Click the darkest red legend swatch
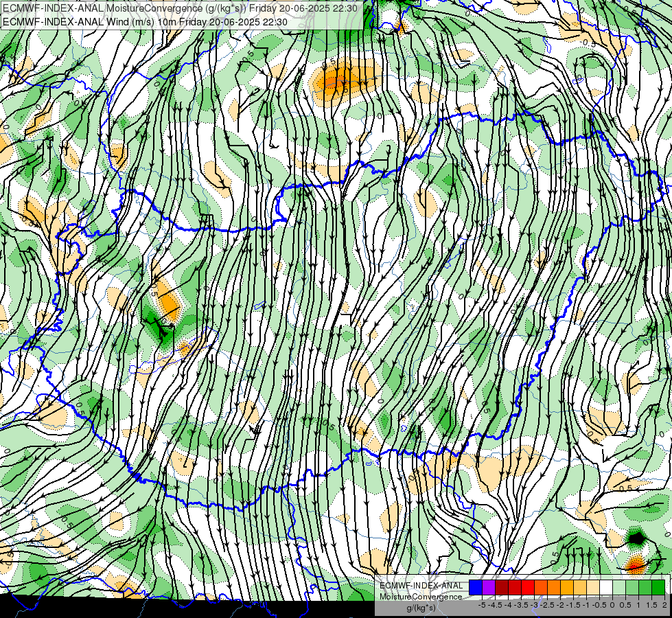The image size is (672, 618). pyautogui.click(x=502, y=587)
